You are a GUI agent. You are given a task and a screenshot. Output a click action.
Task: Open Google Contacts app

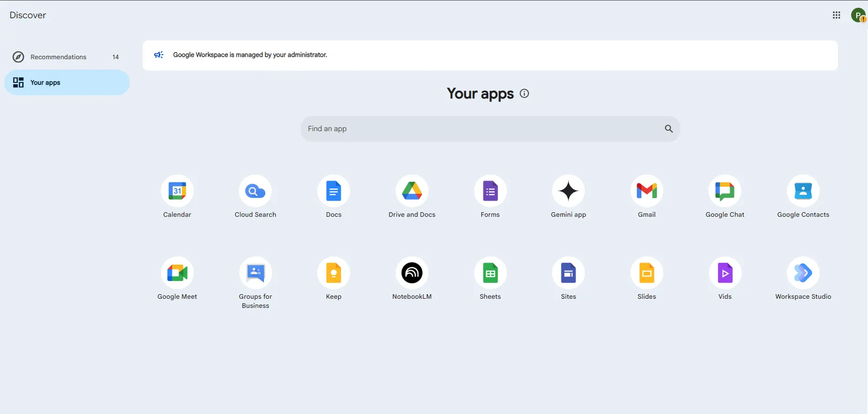coord(803,191)
